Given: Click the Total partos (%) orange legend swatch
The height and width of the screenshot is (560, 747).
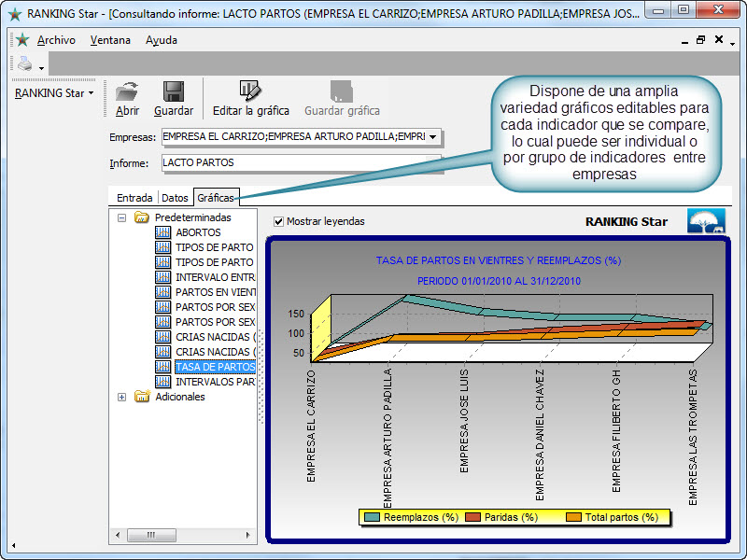Looking at the screenshot, I should click(573, 517).
